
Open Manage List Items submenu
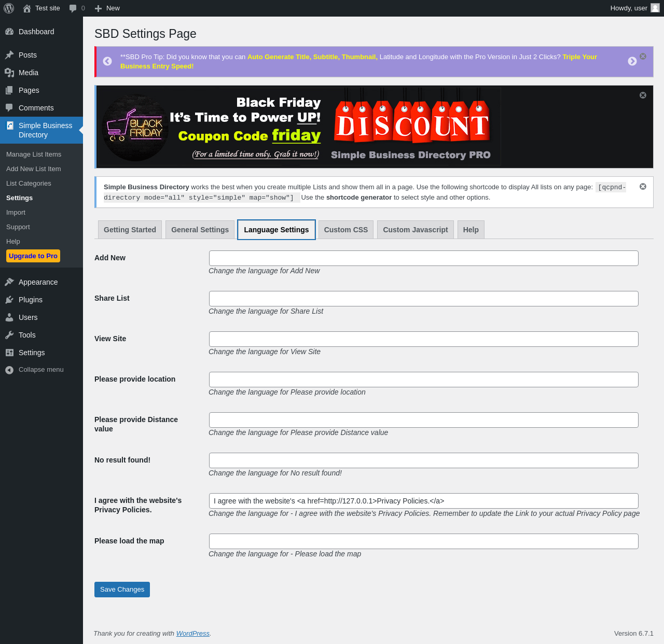coord(34,155)
